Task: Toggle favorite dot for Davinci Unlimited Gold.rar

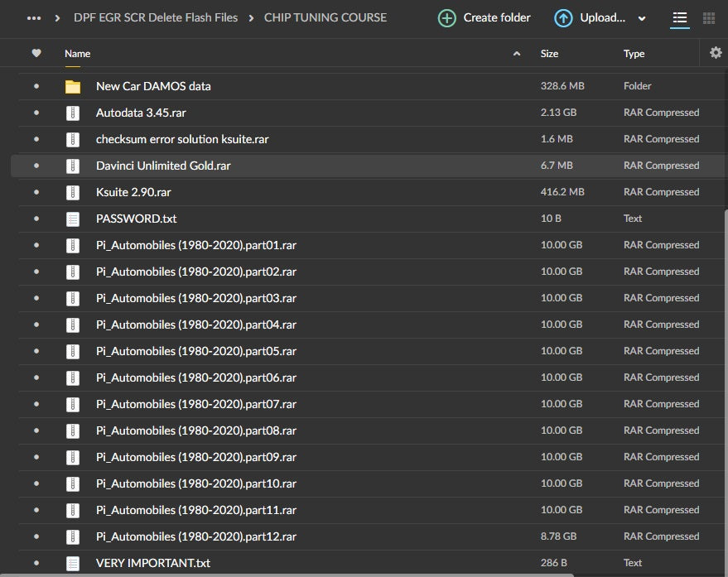Action: 36,166
